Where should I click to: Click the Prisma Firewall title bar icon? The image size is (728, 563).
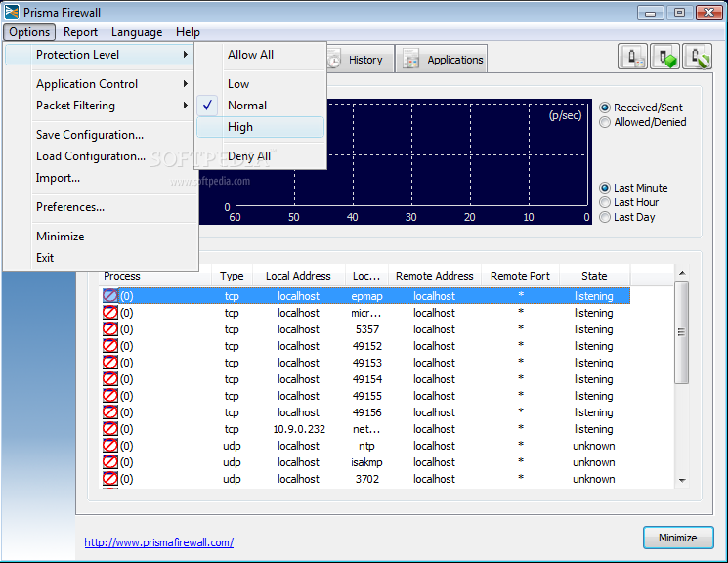tap(12, 12)
